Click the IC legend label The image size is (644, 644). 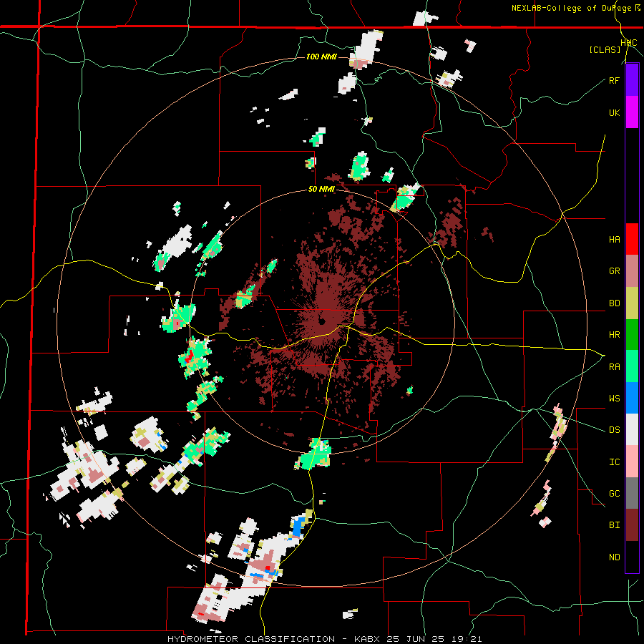614,462
